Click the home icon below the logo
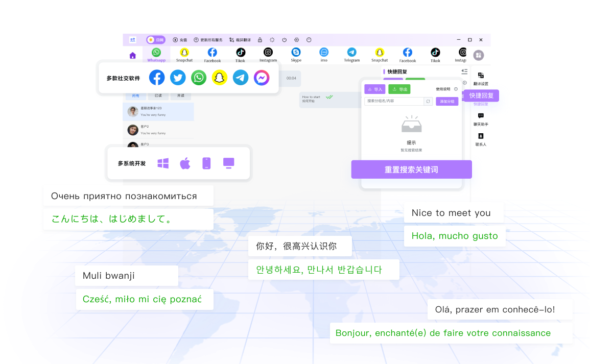This screenshot has height=364, width=613. pos(133,55)
